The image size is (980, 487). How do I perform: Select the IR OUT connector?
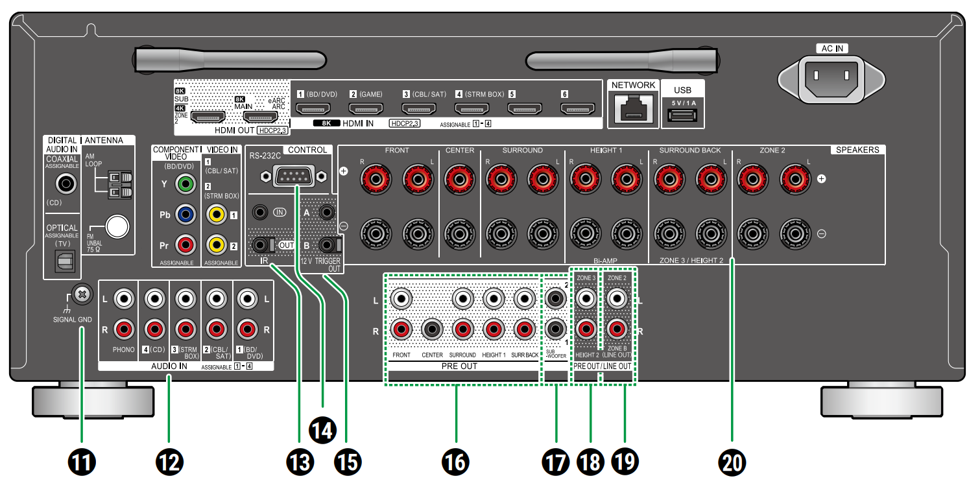259,245
